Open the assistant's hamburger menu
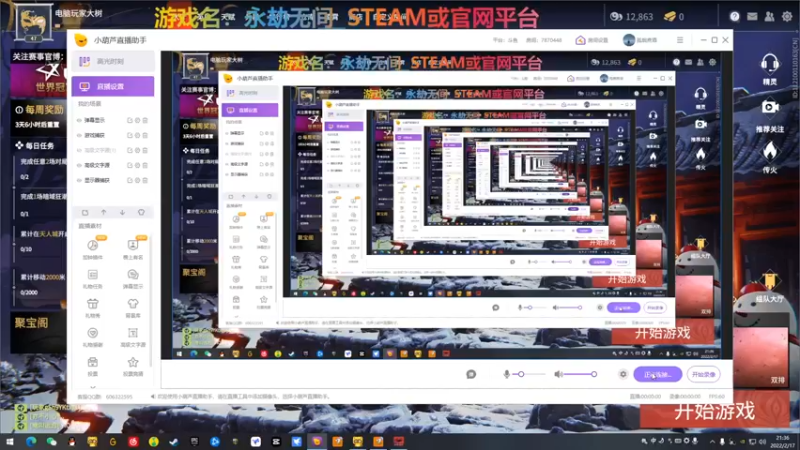800x450 pixels. click(680, 40)
